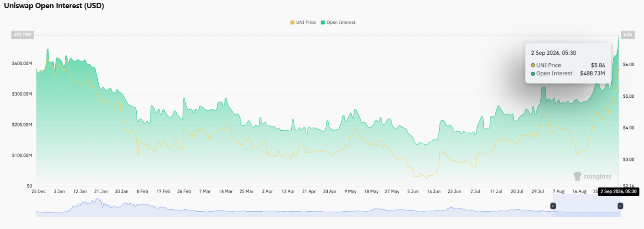The height and width of the screenshot is (229, 644).
Task: Click the $488.73M value in the tooltip
Action: tap(593, 73)
